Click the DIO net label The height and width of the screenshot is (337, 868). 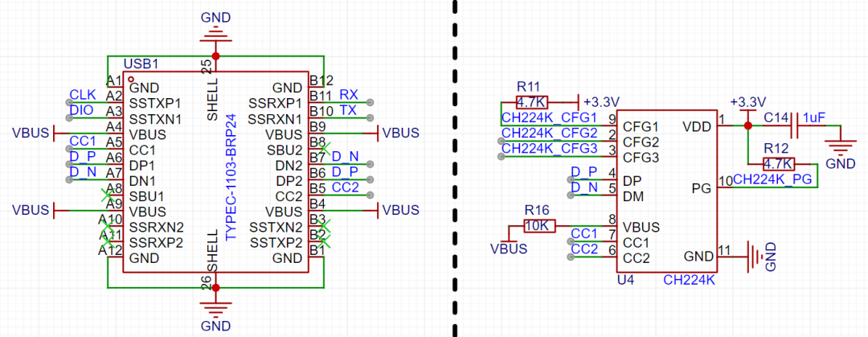tap(81, 109)
